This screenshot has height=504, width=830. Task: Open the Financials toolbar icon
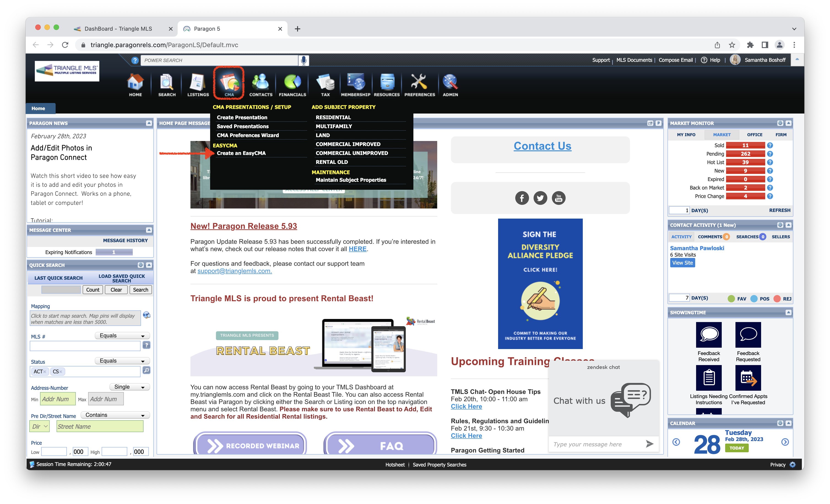292,85
